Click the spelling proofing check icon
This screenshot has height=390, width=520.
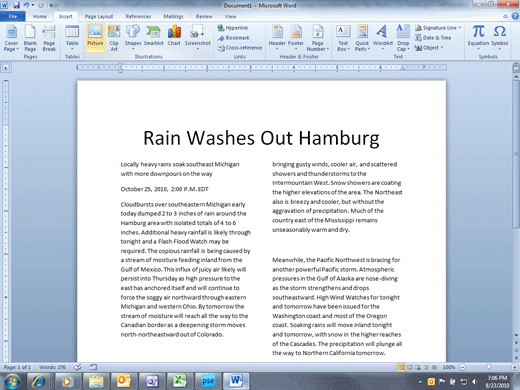click(78, 367)
